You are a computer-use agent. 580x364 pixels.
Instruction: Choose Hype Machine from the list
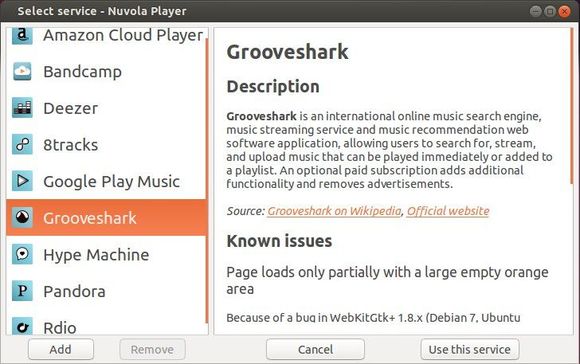[x=96, y=255]
